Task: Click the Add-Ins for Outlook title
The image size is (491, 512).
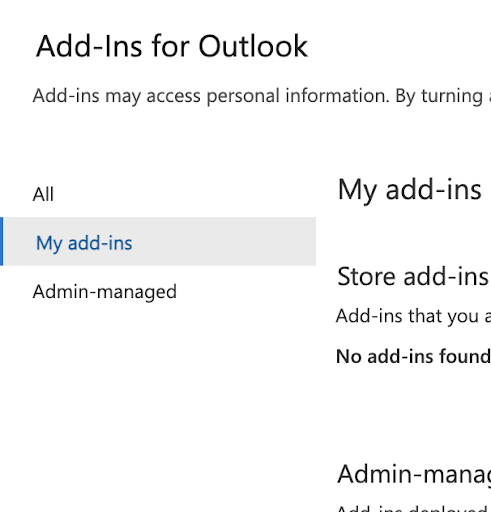Action: (172, 46)
